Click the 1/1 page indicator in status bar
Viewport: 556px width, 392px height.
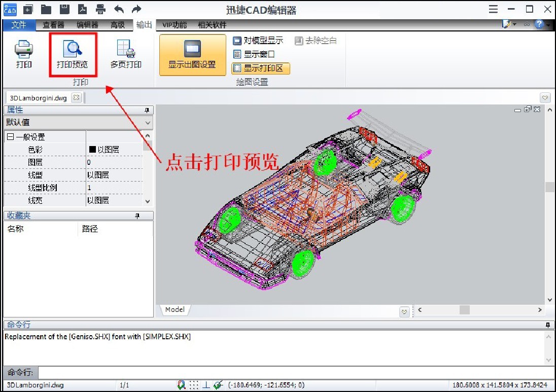124,385
